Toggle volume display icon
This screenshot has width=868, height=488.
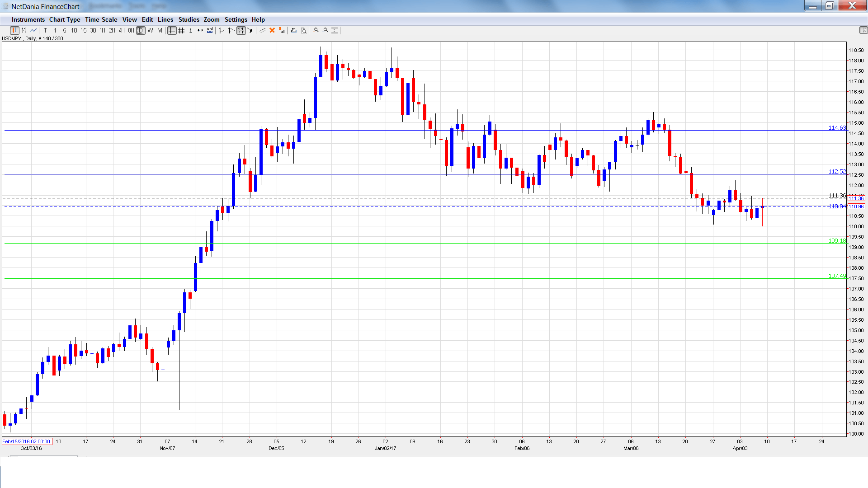click(x=210, y=30)
